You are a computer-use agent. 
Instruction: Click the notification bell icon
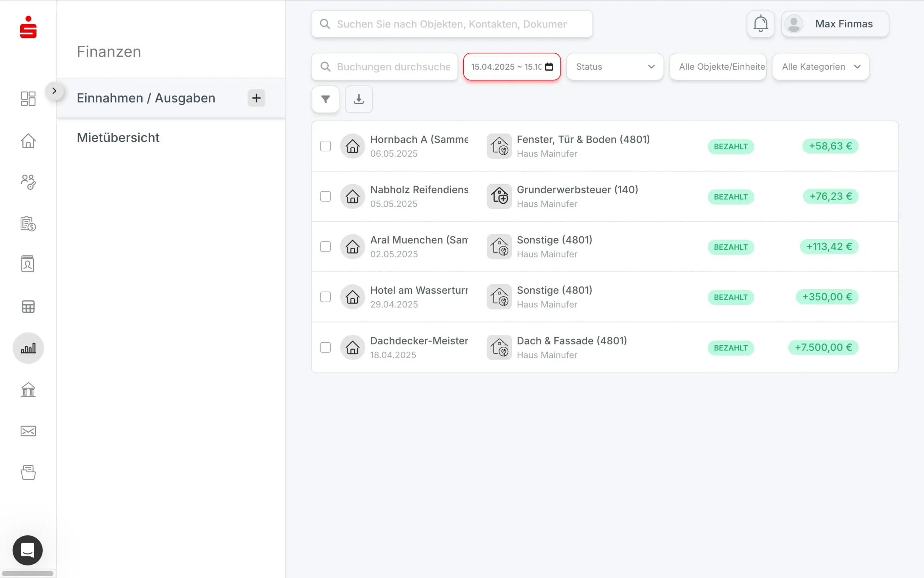(x=760, y=24)
